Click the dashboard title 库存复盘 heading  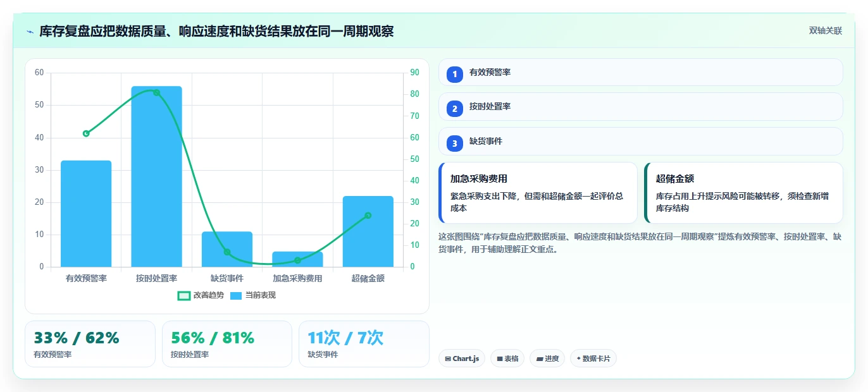pyautogui.click(x=216, y=31)
